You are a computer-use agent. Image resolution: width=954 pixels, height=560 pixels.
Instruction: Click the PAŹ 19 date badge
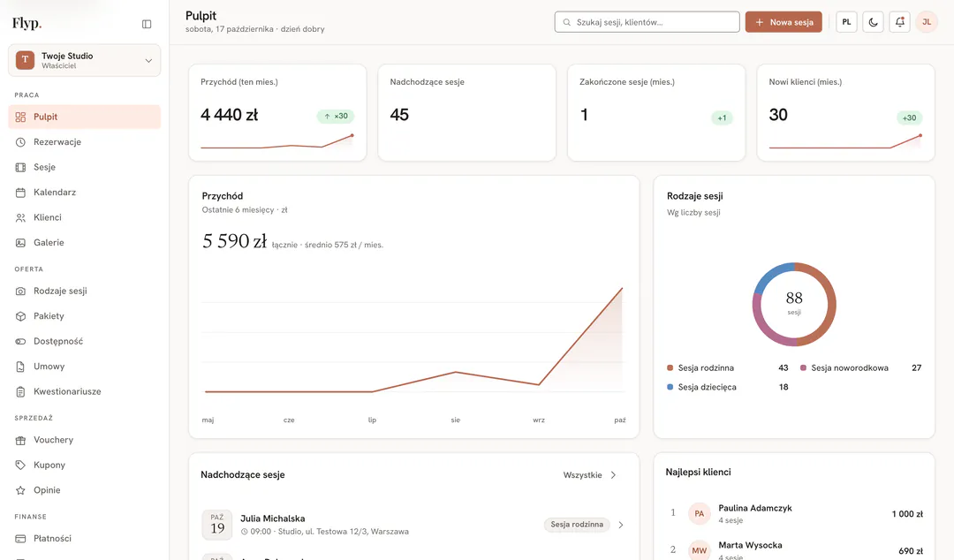coord(217,525)
